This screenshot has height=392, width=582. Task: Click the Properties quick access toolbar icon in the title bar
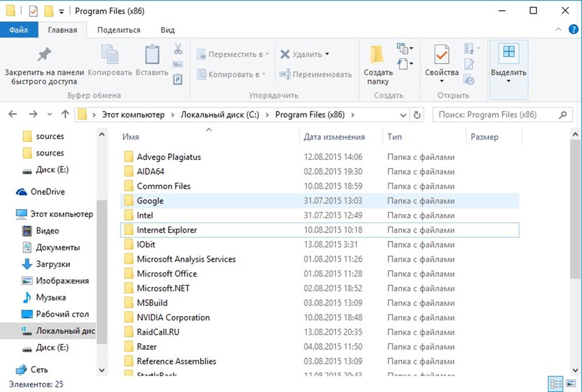tap(33, 11)
